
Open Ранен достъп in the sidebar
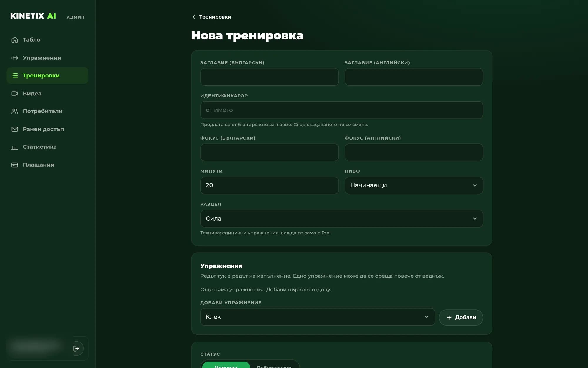click(47, 129)
